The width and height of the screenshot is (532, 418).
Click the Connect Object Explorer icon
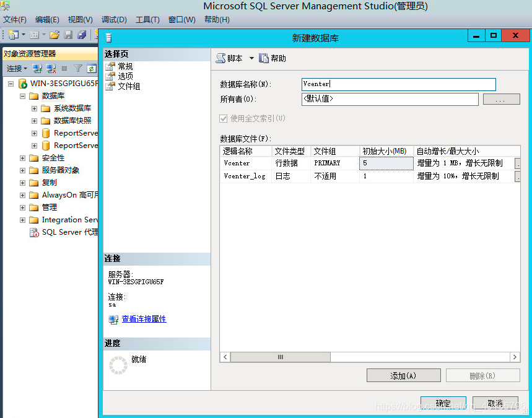click(37, 69)
